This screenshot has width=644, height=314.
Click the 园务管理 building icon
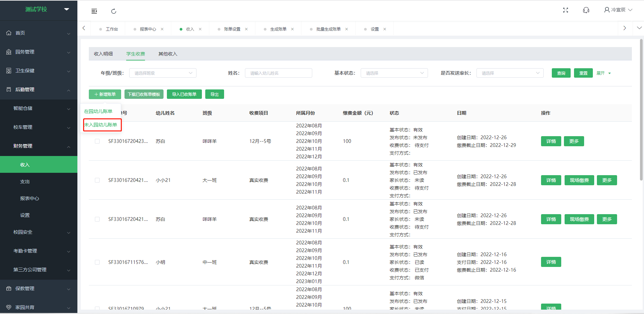(x=9, y=52)
